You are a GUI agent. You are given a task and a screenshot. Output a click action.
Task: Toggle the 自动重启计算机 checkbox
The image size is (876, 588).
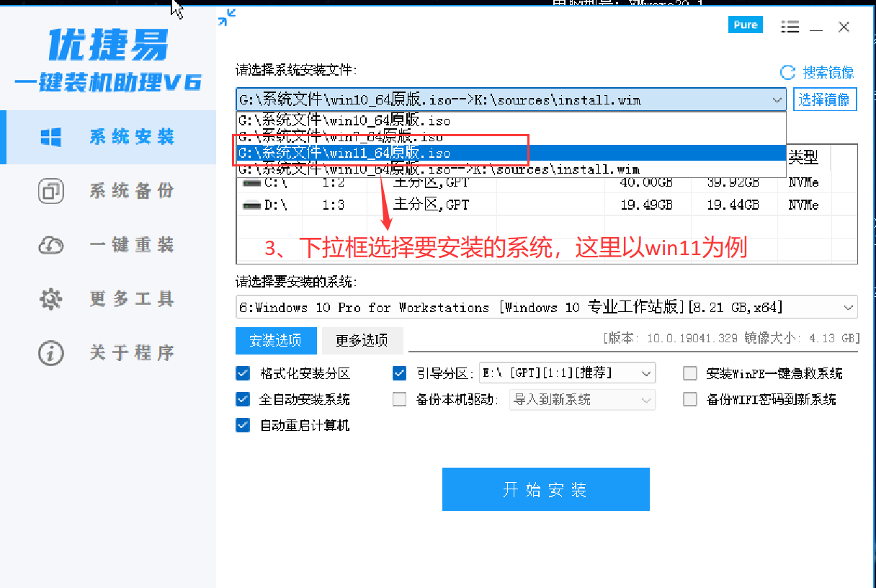[x=243, y=425]
